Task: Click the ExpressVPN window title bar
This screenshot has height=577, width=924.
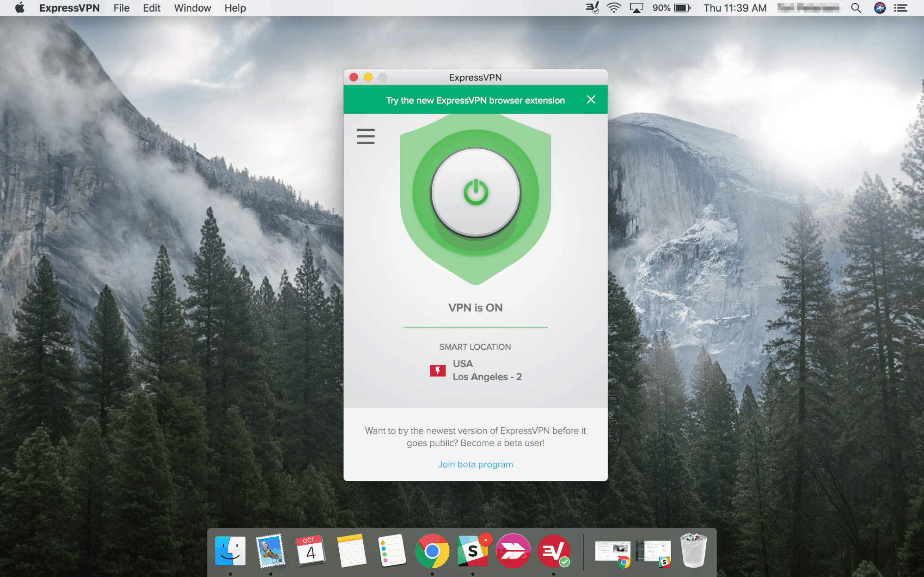Action: point(475,77)
